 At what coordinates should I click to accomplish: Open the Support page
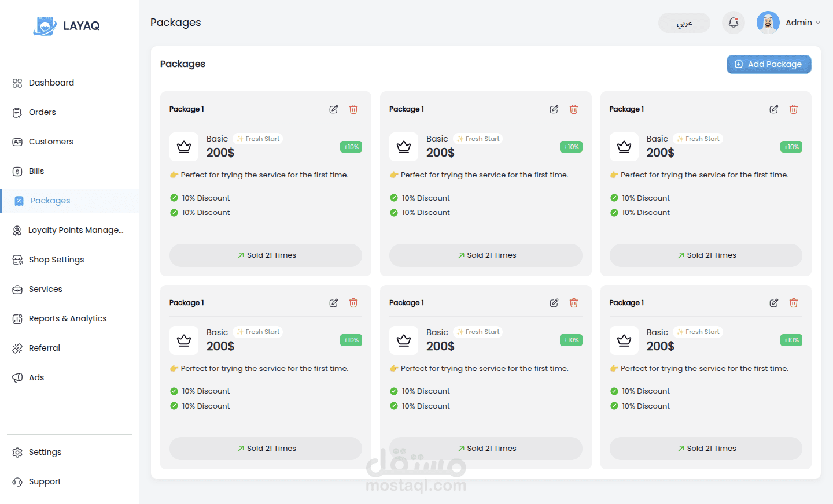(45, 481)
